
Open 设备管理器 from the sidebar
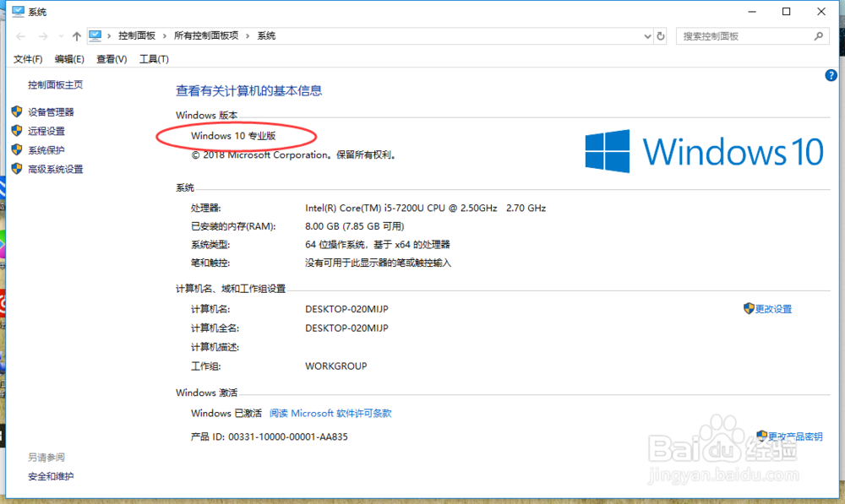(x=51, y=112)
